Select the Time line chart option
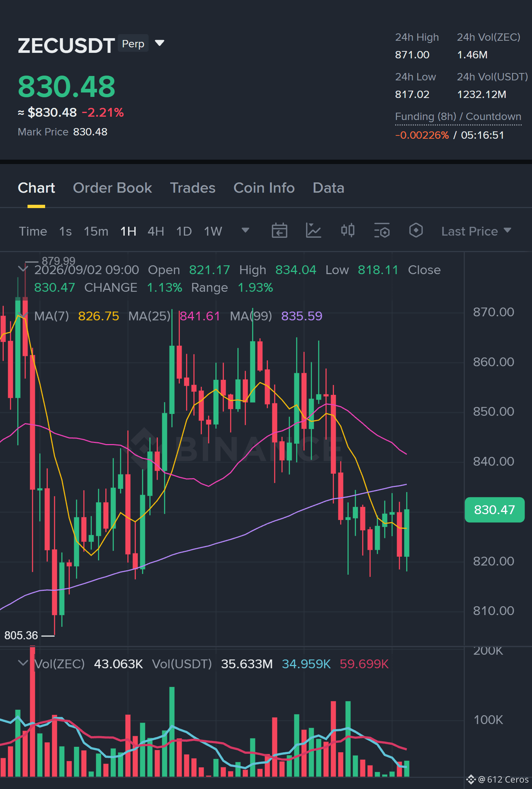 33,231
